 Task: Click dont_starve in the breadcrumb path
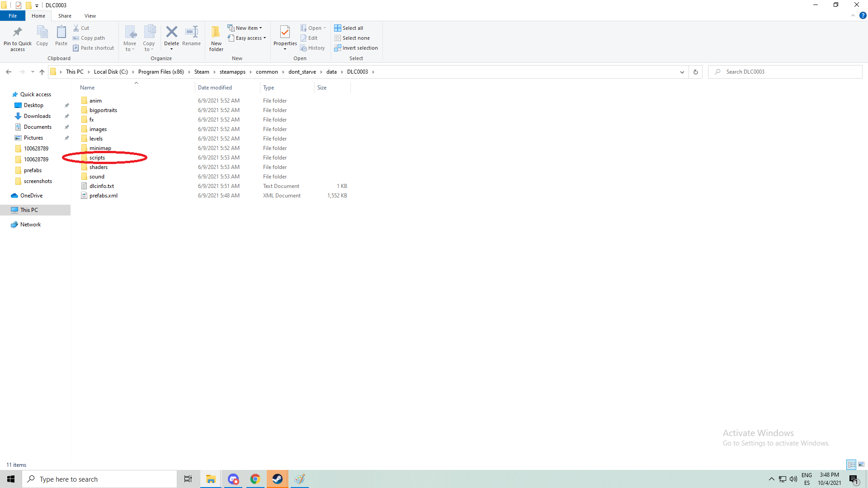(302, 72)
